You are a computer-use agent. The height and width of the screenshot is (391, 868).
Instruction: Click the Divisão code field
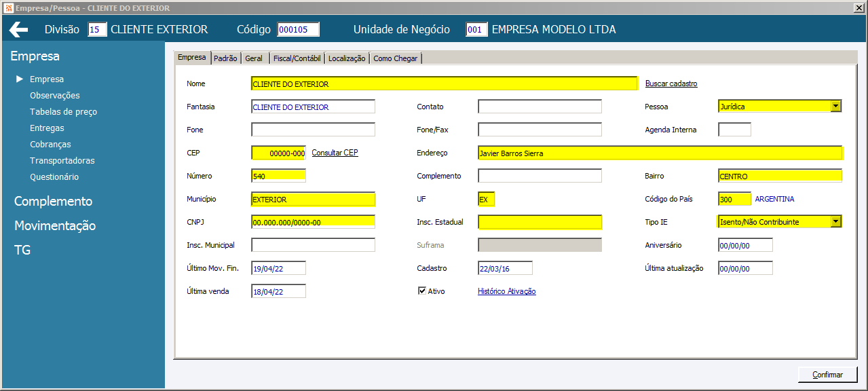click(98, 30)
